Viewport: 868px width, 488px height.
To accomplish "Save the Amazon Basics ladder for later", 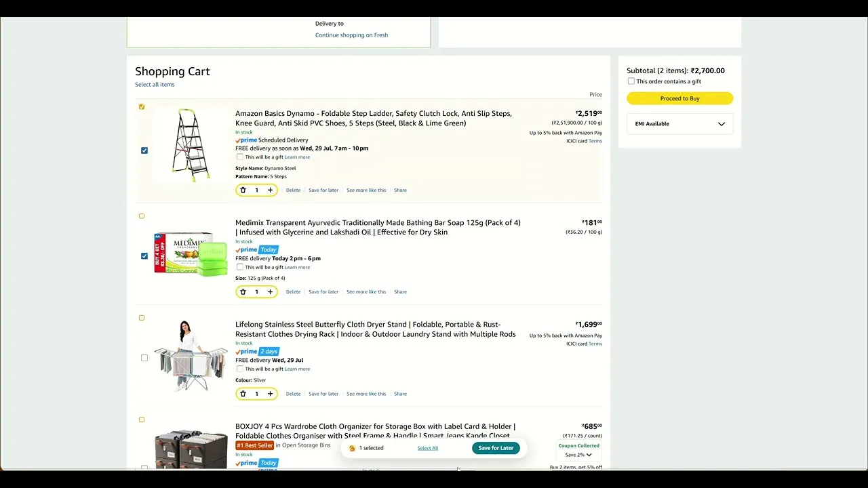I will pyautogui.click(x=323, y=190).
